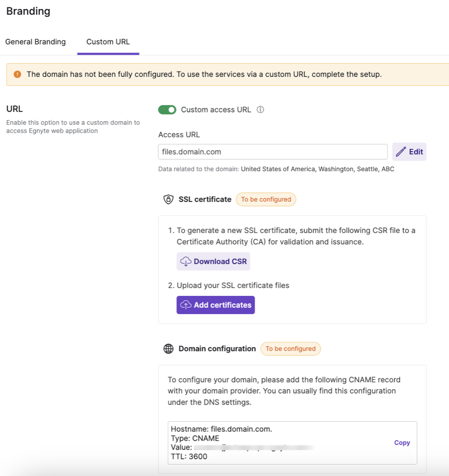Click the Domain configuration 'To be configured' badge
This screenshot has width=449, height=476.
point(290,349)
